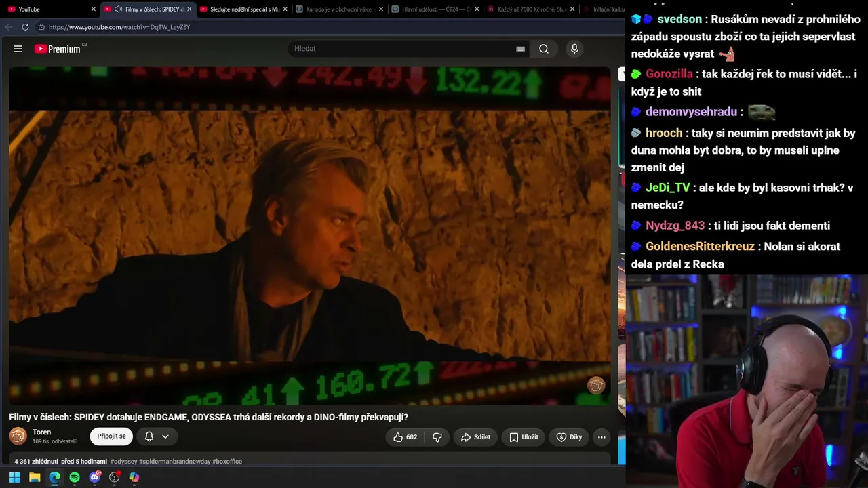Open Spotify from the taskbar
The width and height of the screenshot is (868, 488).
pos(75,477)
